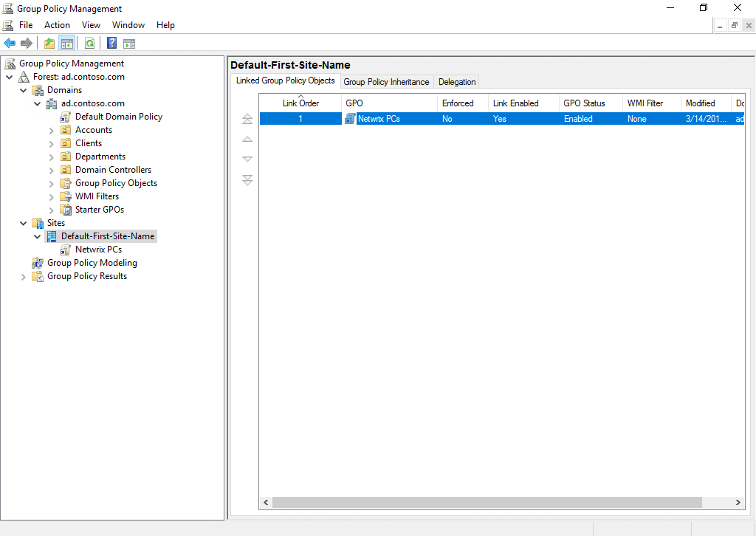This screenshot has height=536, width=756.
Task: Move link up with single up arrow
Action: (247, 140)
